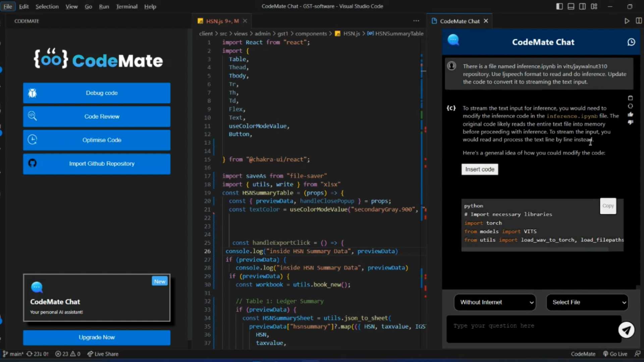Click the clock icon on Optimise Code
Viewport: 644px width, 362px height.
pyautogui.click(x=32, y=139)
